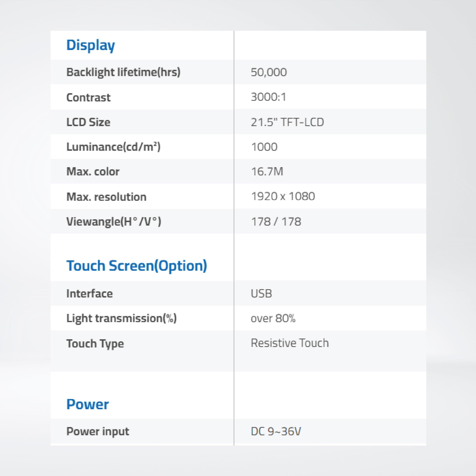
Task: Select the LCD Size label
Action: (x=88, y=122)
